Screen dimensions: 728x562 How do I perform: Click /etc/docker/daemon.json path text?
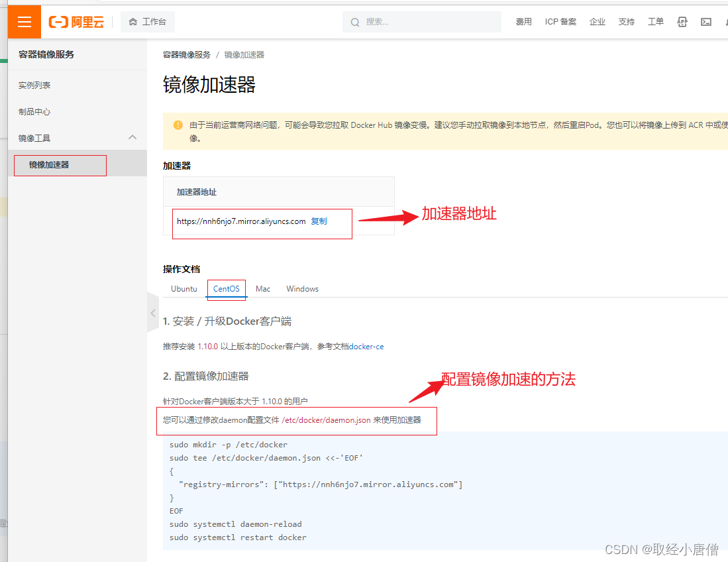coord(326,420)
